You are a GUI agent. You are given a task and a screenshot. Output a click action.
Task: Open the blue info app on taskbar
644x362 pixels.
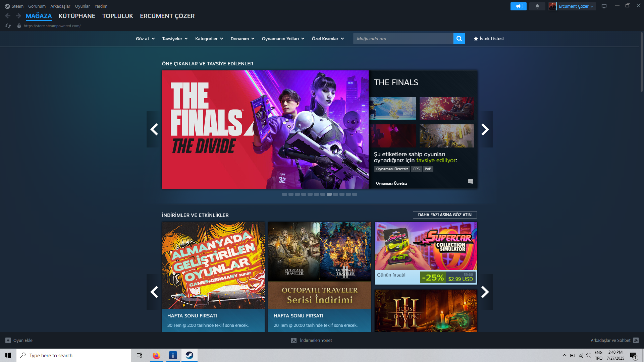coord(173,355)
